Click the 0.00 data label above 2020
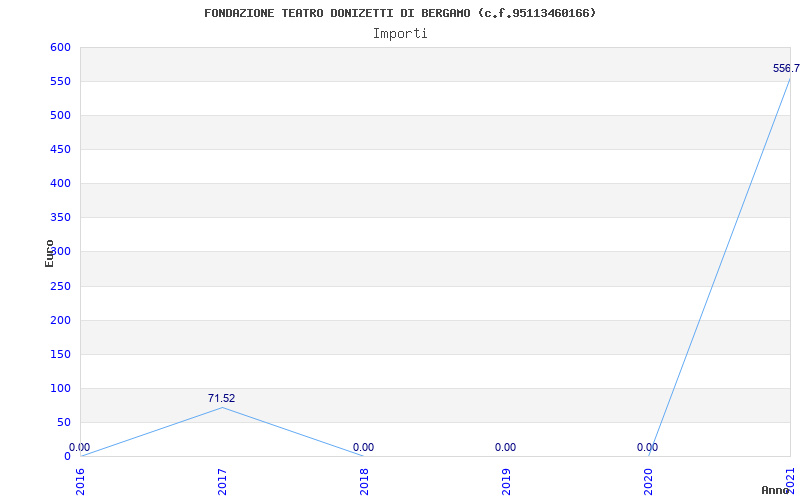This screenshot has height=500, width=800. coord(647,447)
